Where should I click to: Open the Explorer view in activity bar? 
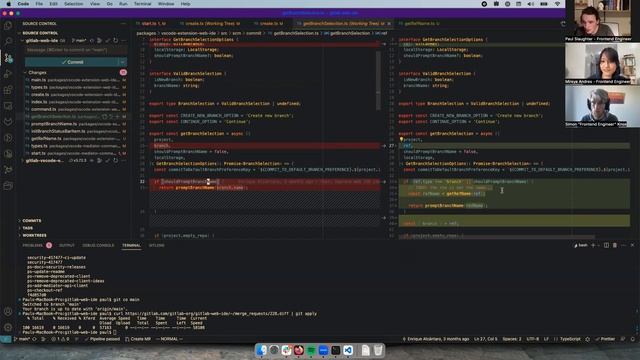8,26
